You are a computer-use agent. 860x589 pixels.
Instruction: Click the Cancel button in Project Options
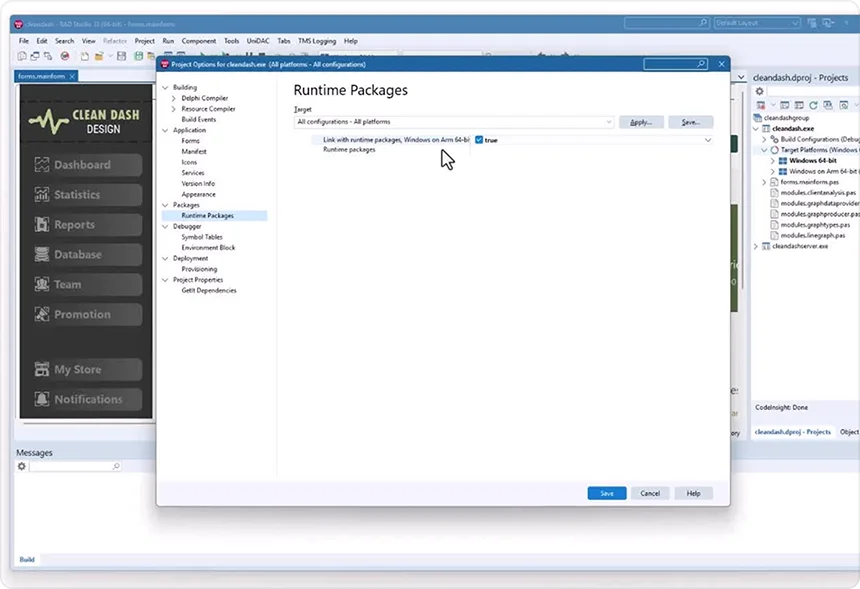(650, 493)
